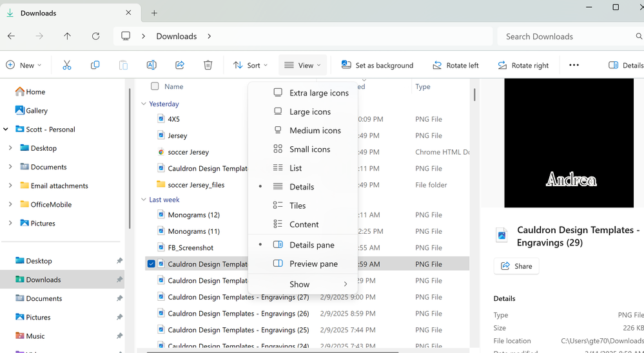Click Rotate left

click(456, 65)
